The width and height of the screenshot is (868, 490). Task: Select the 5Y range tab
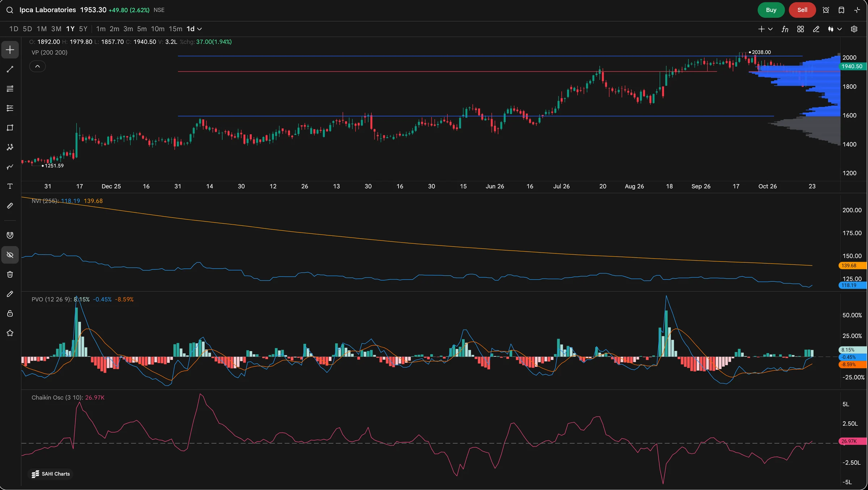(83, 29)
